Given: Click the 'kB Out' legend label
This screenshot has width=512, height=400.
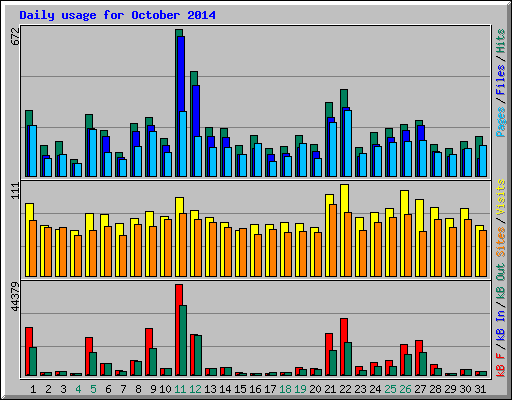Looking at the screenshot, I should click(x=501, y=282).
